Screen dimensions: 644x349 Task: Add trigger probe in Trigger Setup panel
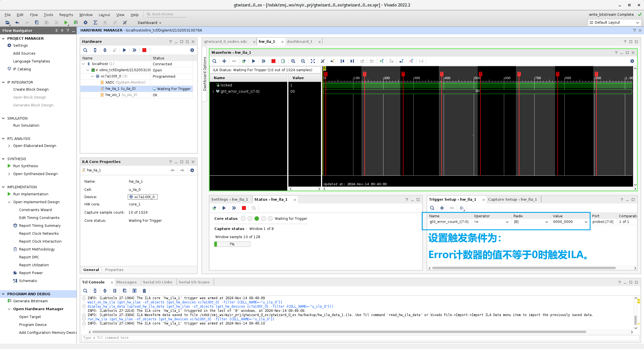442,208
